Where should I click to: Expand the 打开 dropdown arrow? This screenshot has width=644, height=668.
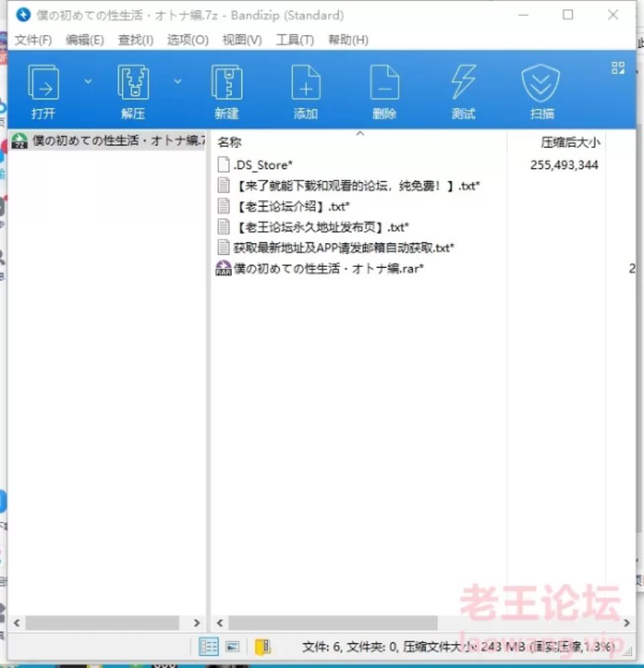89,81
